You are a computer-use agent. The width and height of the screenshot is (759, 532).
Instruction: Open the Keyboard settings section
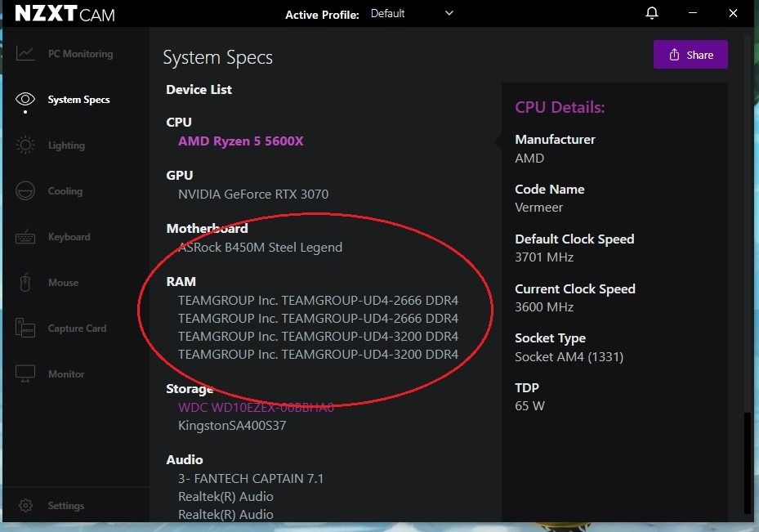(69, 236)
